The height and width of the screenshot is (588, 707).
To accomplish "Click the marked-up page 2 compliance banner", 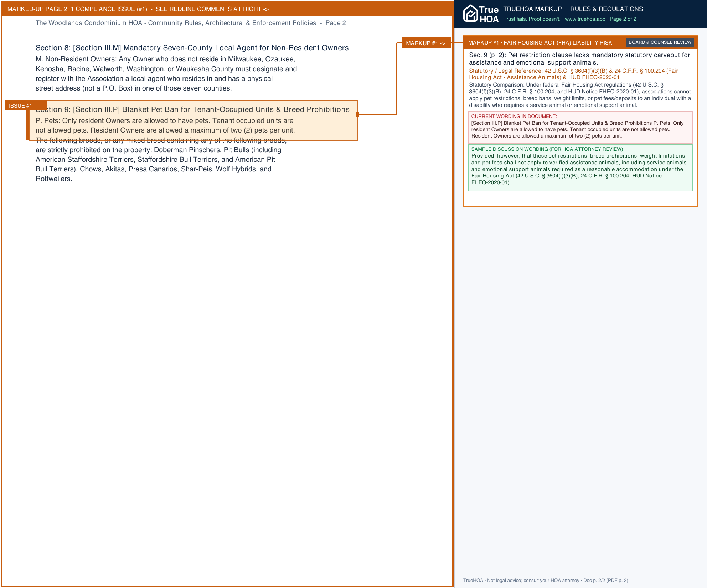I will 227,9.
